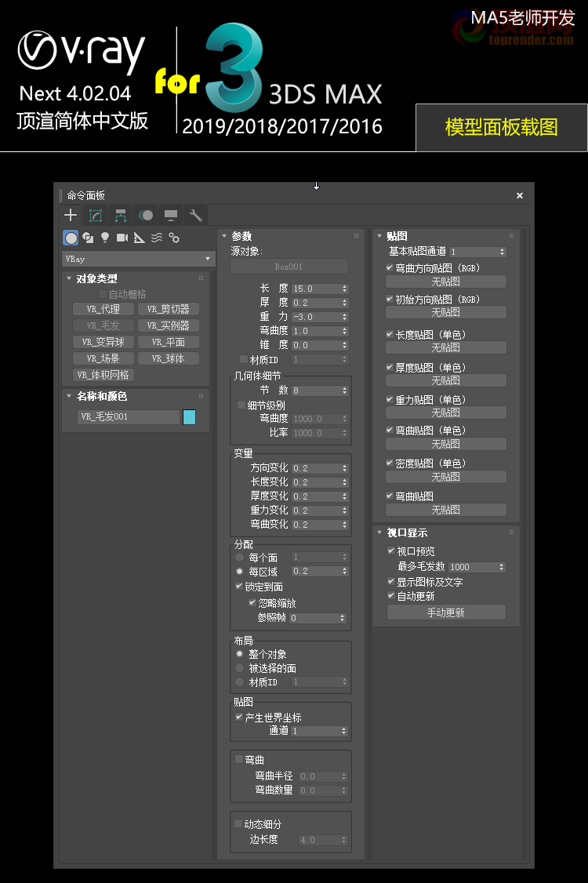Image resolution: width=588 pixels, height=883 pixels.
Task: Select the Systems gears icon
Action: point(174,238)
